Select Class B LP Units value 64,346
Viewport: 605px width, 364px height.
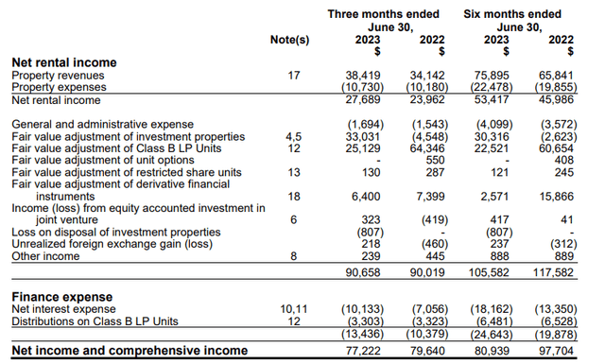click(427, 148)
